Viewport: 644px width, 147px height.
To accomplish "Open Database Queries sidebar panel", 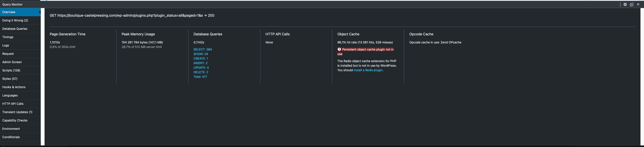I will tap(20, 29).
